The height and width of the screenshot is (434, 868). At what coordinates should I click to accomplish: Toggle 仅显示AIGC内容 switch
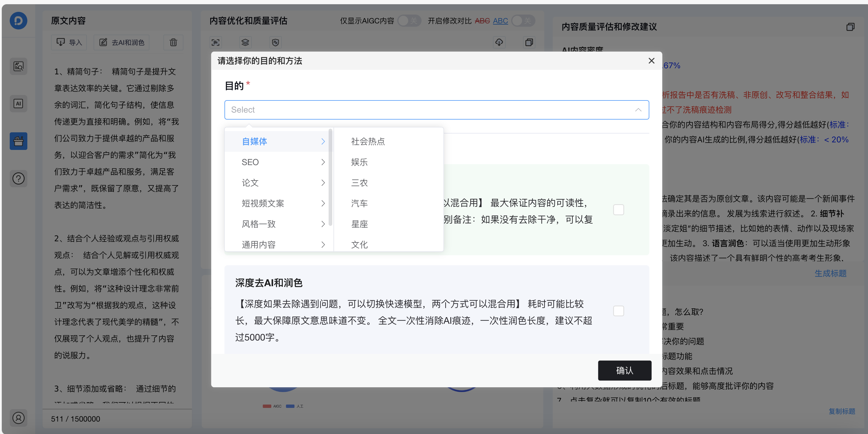click(x=409, y=21)
